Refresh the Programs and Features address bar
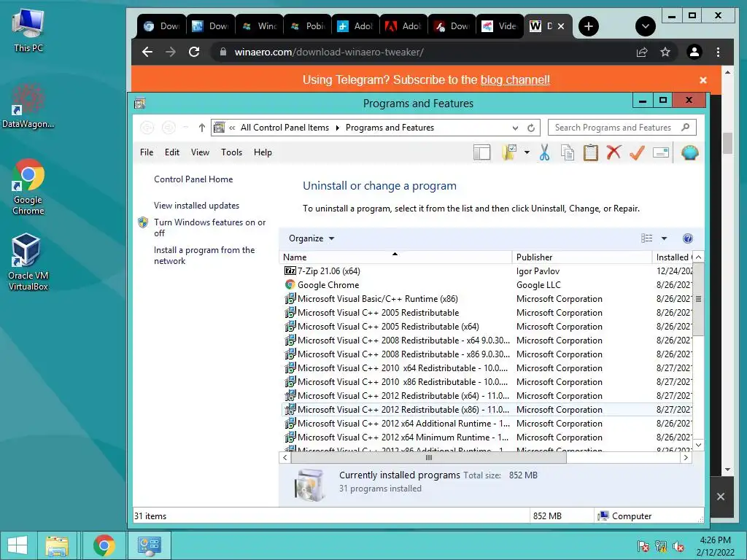The height and width of the screenshot is (560, 747). point(531,128)
